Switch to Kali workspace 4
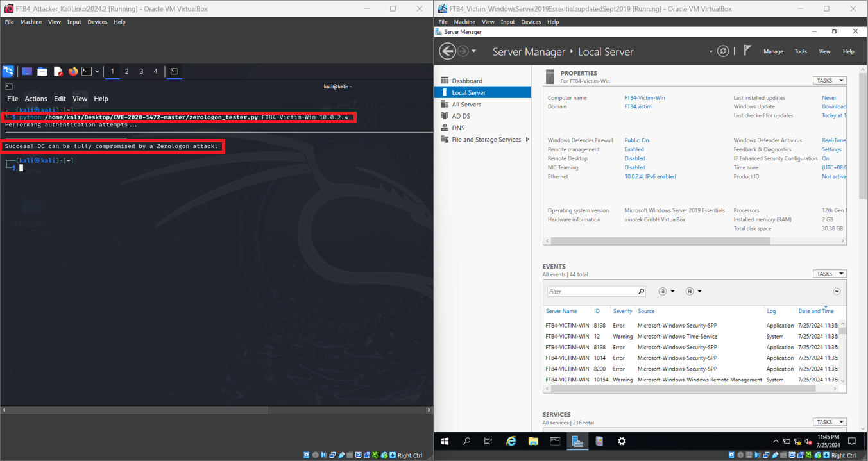Viewport: 868px width, 461px height. pos(155,71)
